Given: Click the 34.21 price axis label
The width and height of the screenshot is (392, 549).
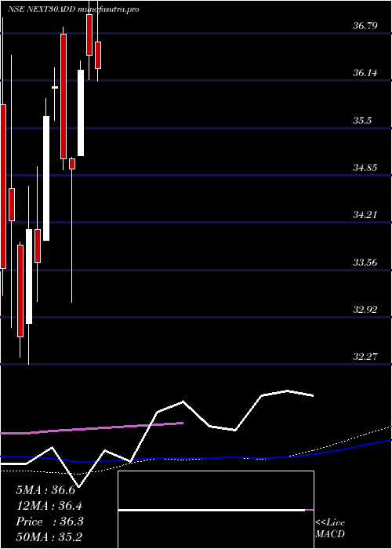Looking at the screenshot, I should (365, 215).
